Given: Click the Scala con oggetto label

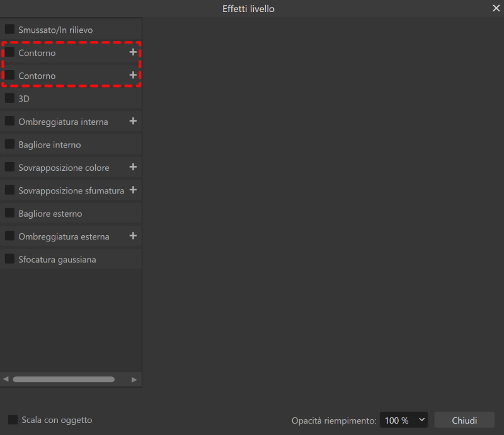Looking at the screenshot, I should click(57, 420).
